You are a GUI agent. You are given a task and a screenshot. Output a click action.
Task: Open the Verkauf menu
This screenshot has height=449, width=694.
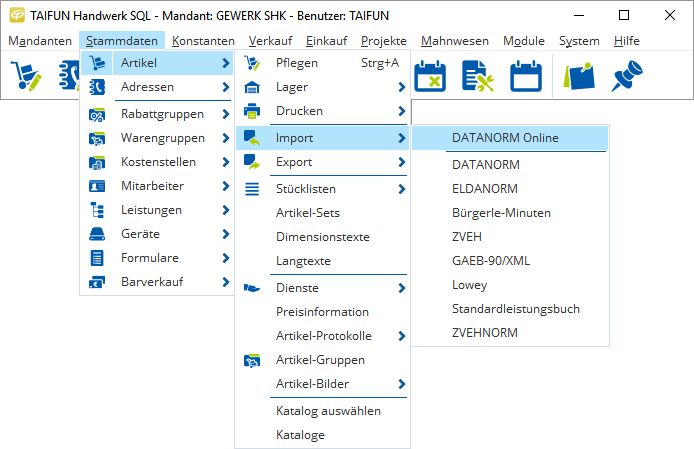tap(270, 41)
